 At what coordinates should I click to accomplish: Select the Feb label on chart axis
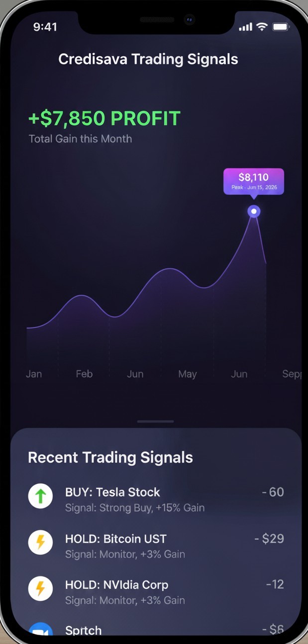[x=84, y=374]
